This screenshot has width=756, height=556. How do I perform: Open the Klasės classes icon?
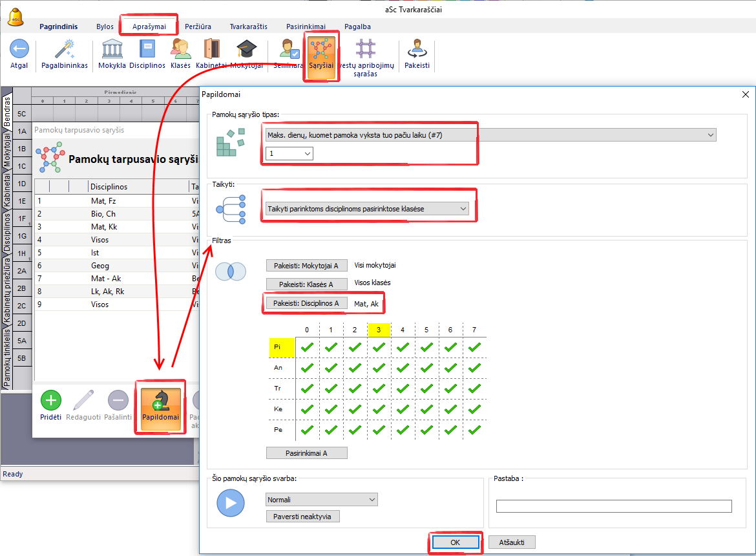(x=180, y=50)
